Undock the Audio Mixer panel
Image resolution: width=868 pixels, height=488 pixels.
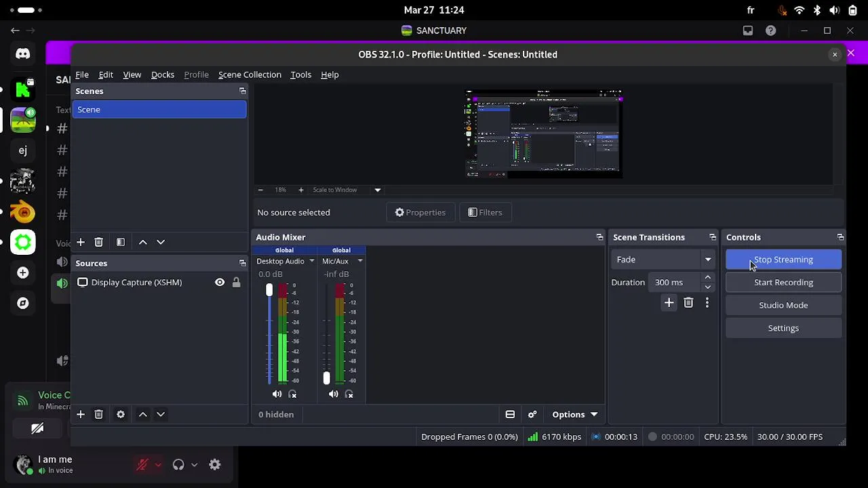pos(599,237)
